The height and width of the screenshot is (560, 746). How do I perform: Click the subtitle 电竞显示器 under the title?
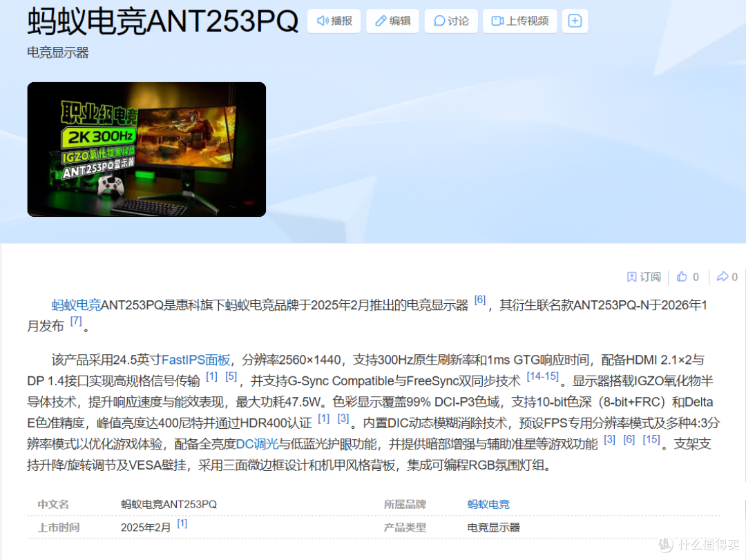[57, 52]
